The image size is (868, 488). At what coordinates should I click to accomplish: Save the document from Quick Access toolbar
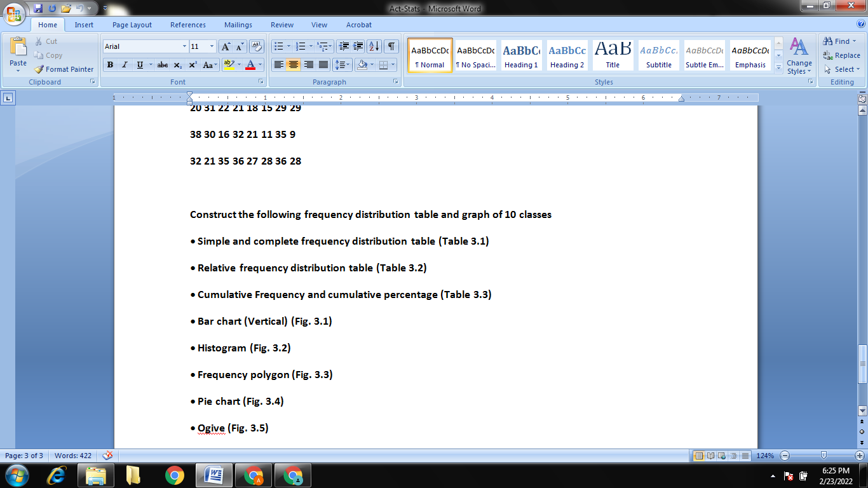(38, 9)
